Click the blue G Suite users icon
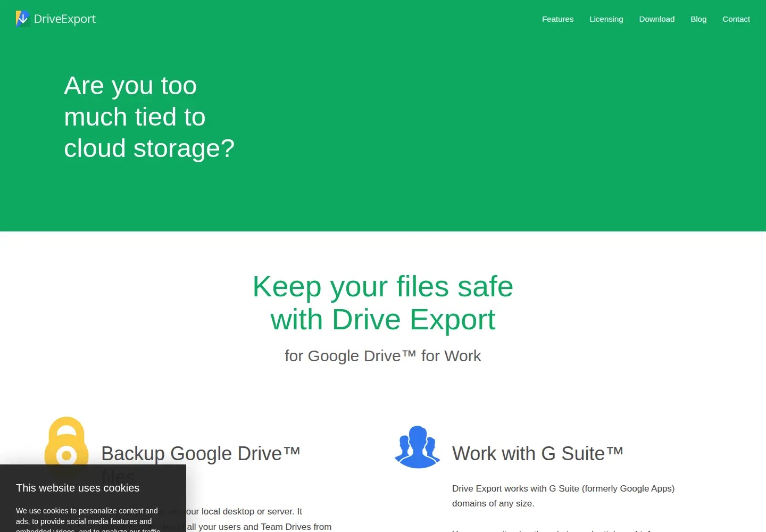Viewport: 766px width, 532px height. click(418, 447)
